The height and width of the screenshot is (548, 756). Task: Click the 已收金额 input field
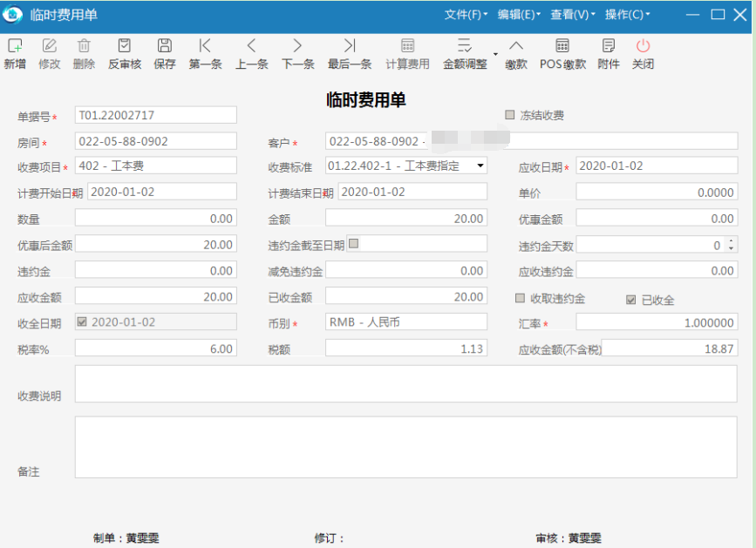[406, 296]
